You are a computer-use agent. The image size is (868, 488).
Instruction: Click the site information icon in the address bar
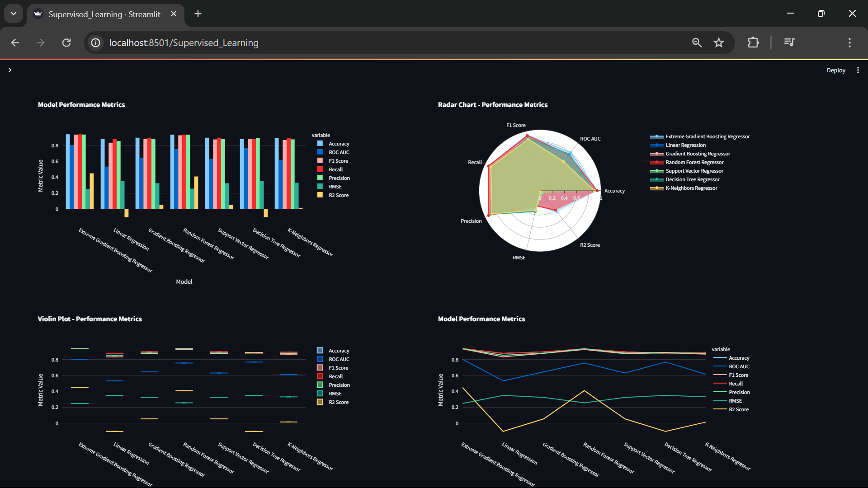(95, 42)
